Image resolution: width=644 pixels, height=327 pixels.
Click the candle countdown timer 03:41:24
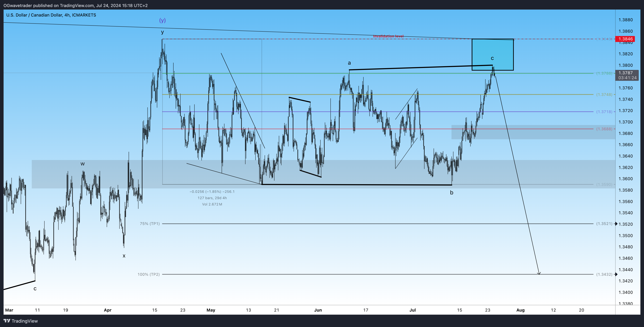628,78
